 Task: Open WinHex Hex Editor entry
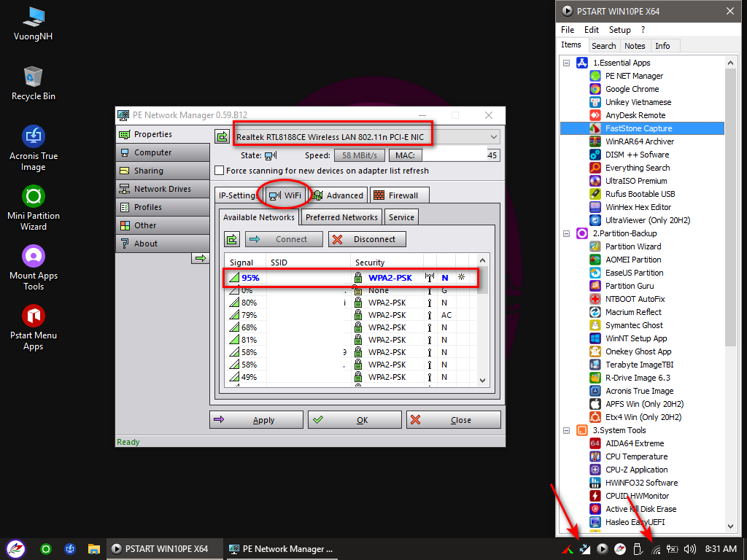pos(638,207)
